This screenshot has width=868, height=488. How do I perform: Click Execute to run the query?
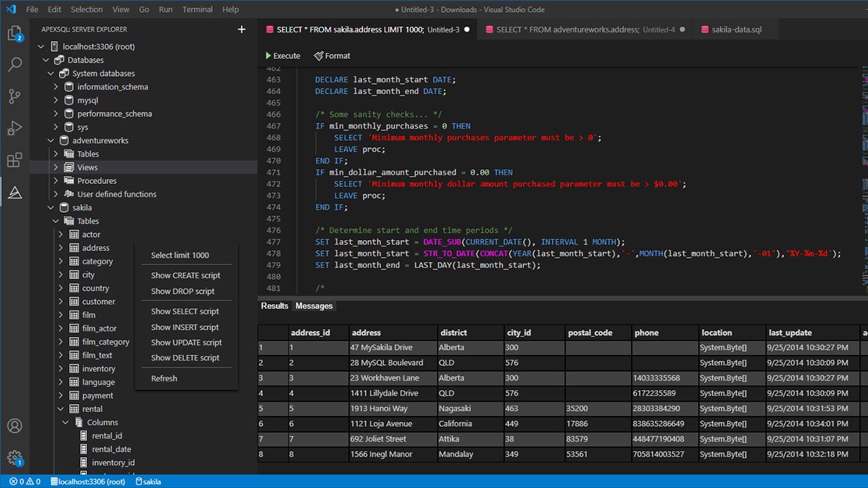[282, 55]
